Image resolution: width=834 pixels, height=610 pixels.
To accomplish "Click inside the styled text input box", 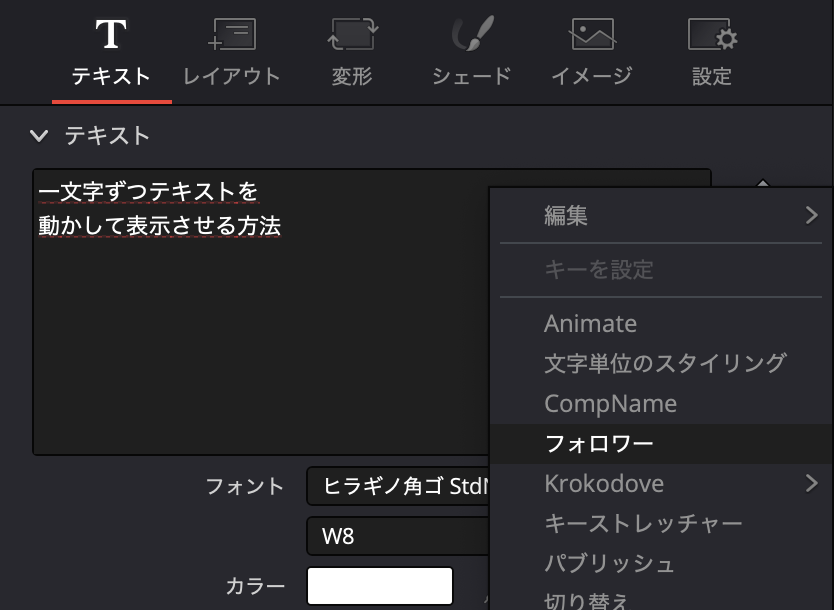I will coord(261,312).
